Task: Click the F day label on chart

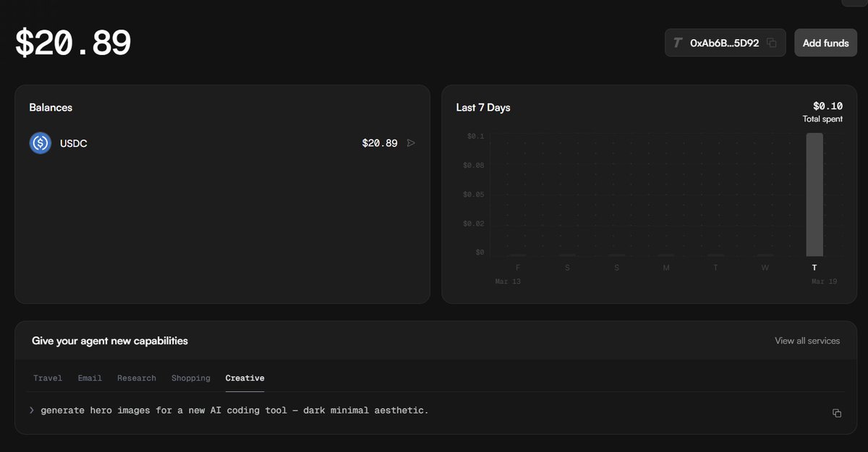Action: click(517, 268)
